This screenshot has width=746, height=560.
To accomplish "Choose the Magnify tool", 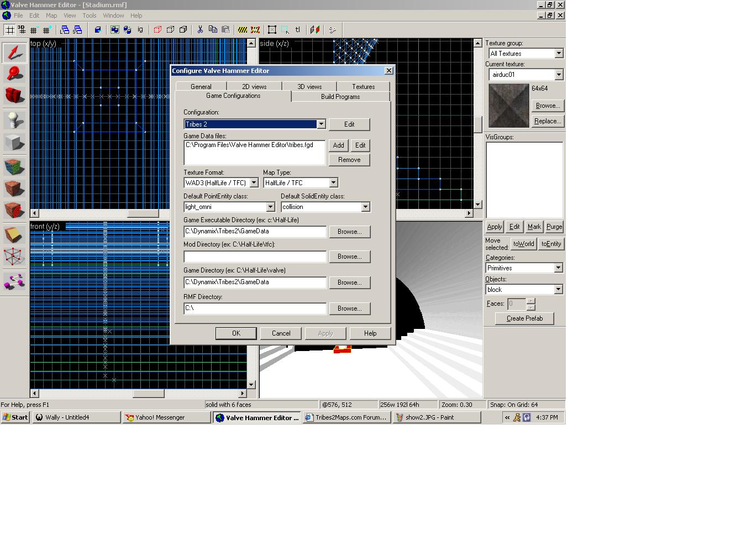I will pos(14,74).
